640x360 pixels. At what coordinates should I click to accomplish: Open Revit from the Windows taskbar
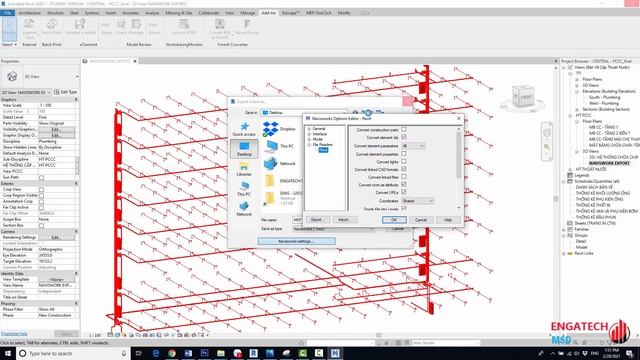[253, 353]
